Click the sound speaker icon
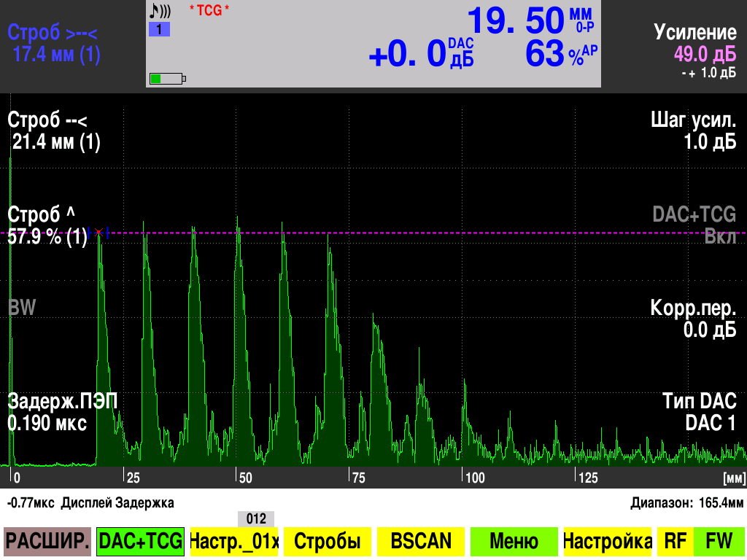 (160, 12)
